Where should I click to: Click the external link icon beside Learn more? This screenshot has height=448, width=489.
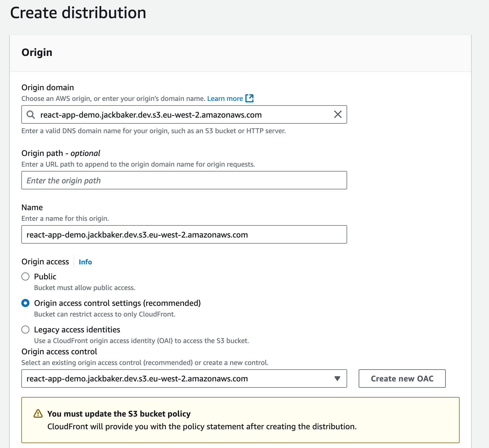tap(249, 98)
